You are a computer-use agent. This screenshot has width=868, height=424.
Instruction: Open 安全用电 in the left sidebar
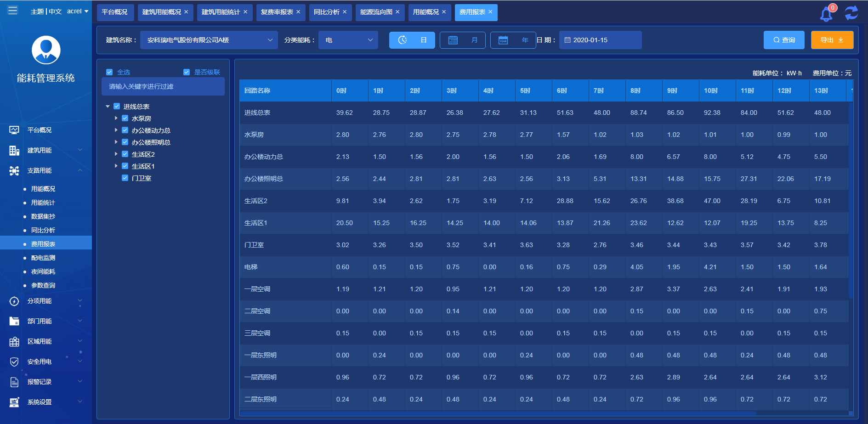click(x=40, y=362)
